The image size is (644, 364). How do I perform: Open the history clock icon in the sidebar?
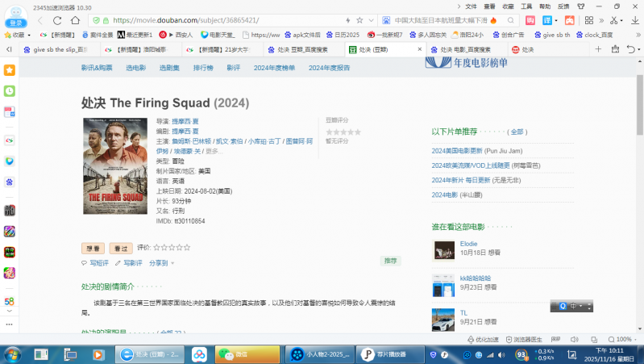pyautogui.click(x=10, y=91)
